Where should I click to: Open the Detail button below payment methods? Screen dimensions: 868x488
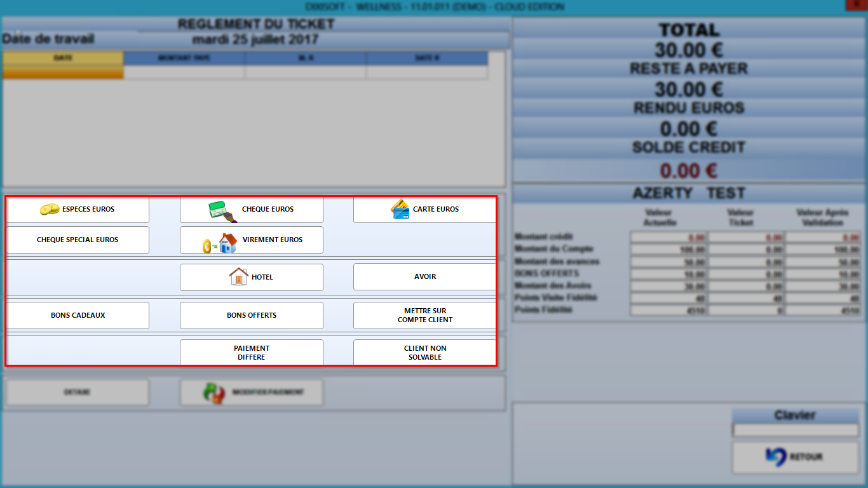click(x=78, y=393)
